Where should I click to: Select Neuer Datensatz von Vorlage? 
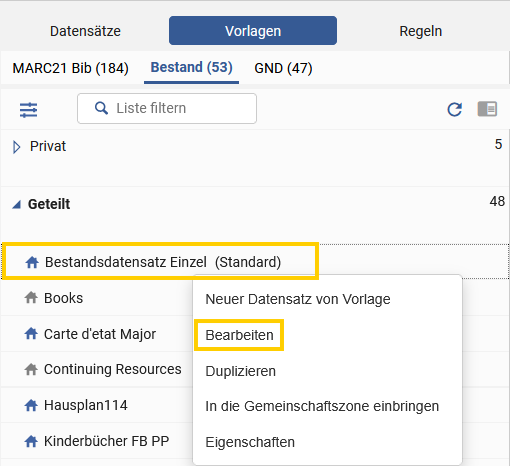298,299
